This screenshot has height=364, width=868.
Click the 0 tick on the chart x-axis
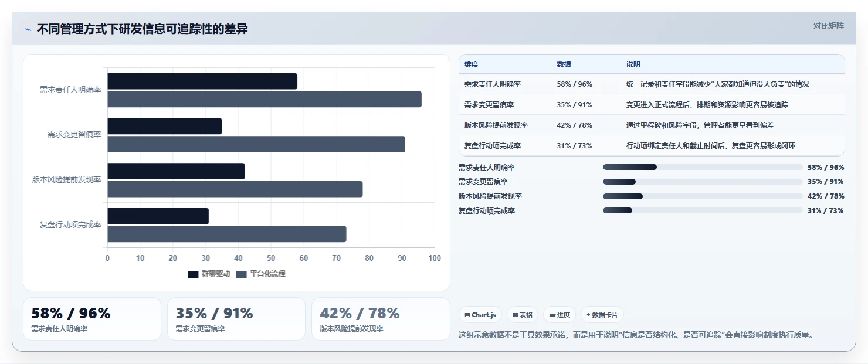pyautogui.click(x=107, y=258)
